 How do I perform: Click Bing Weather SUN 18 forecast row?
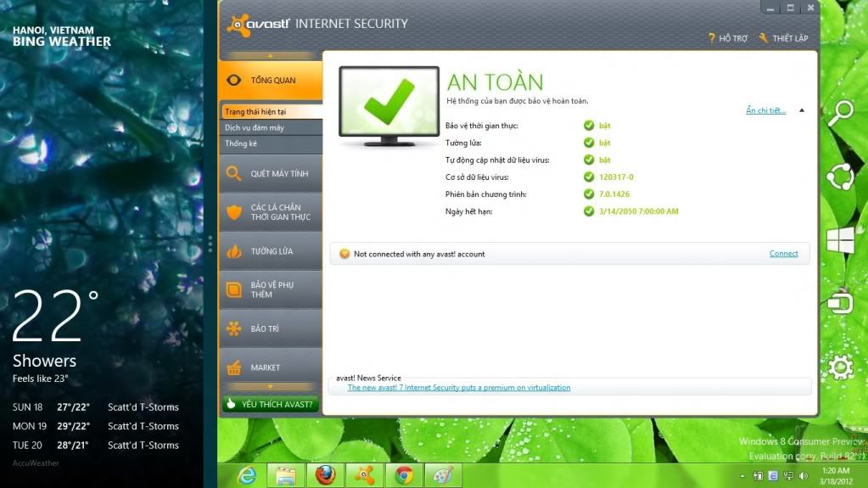pyautogui.click(x=96, y=407)
